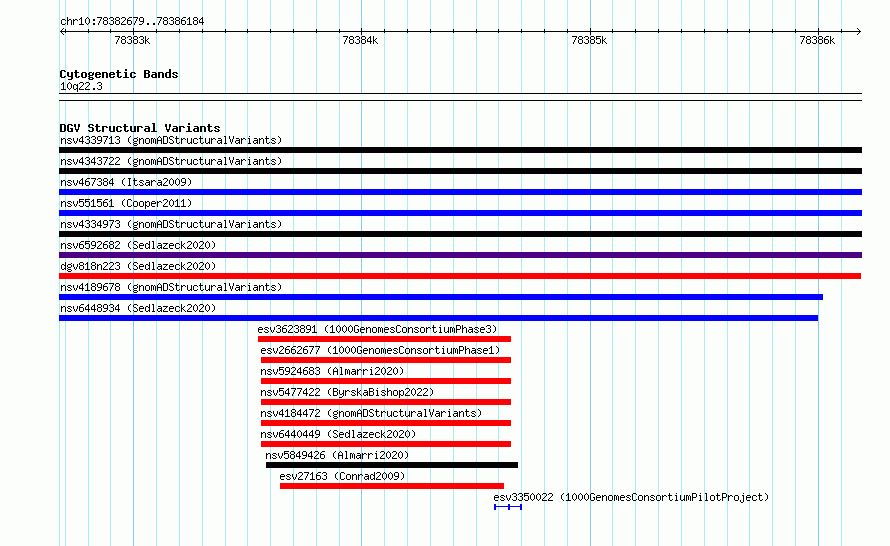This screenshot has width=890, height=546.
Task: Open the esv27163 (Conrad2009) label
Action: tap(342, 476)
